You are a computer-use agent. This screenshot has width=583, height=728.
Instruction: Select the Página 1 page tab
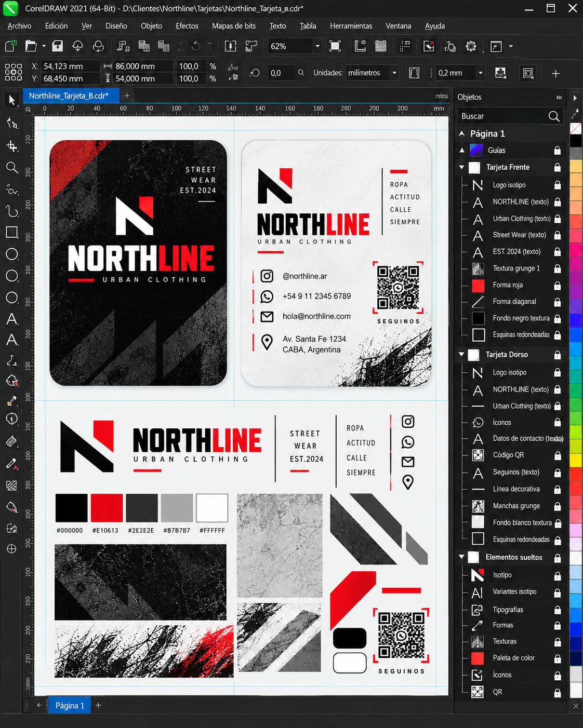(70, 705)
